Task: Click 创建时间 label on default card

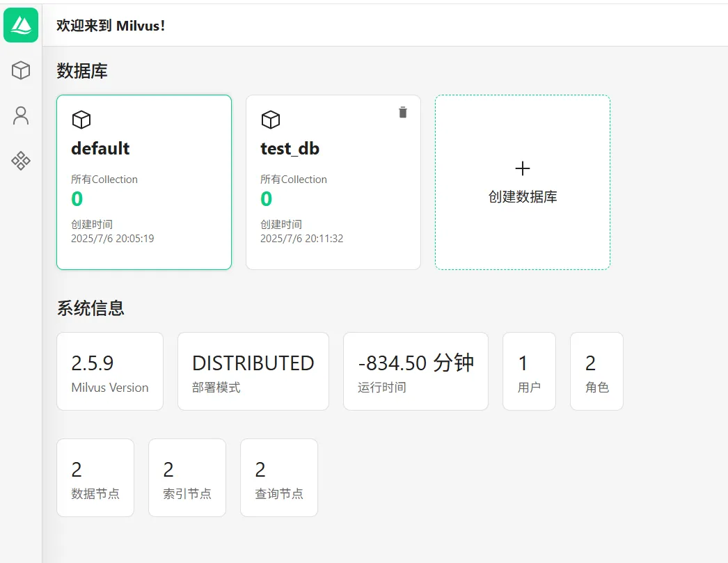Action: (x=92, y=225)
